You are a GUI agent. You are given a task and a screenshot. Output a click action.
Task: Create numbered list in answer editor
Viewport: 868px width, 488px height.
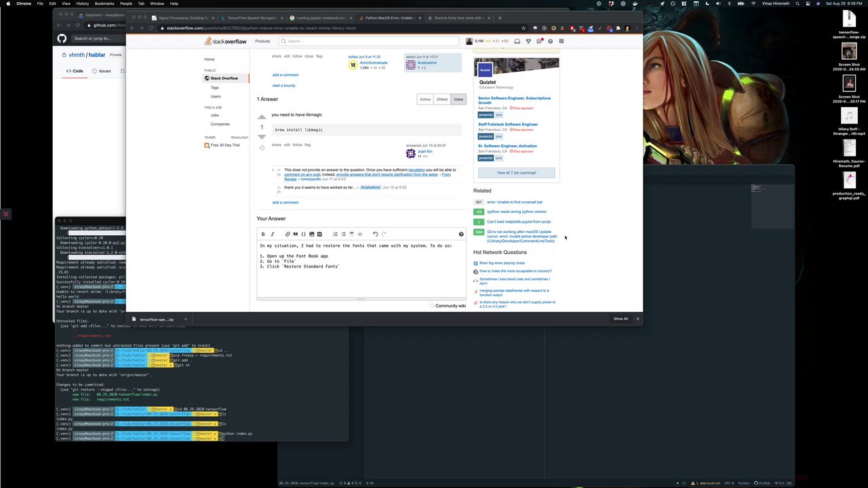click(x=335, y=235)
